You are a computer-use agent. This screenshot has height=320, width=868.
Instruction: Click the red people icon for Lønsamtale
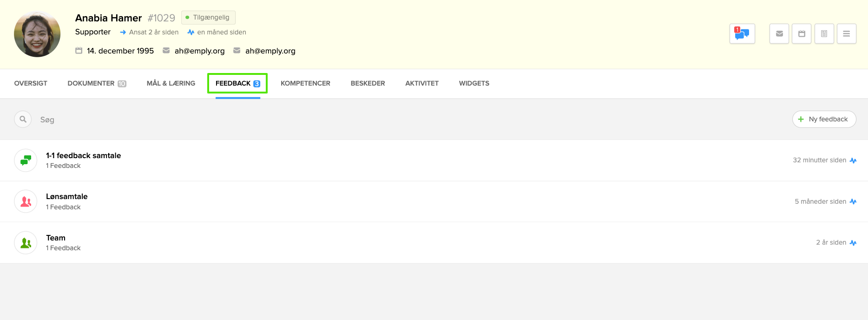click(26, 201)
